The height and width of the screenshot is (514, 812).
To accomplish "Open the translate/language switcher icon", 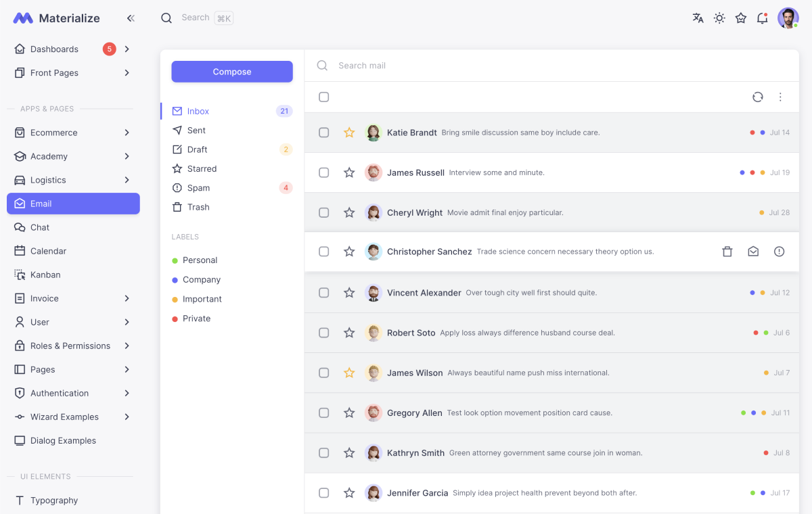I will click(x=698, y=18).
